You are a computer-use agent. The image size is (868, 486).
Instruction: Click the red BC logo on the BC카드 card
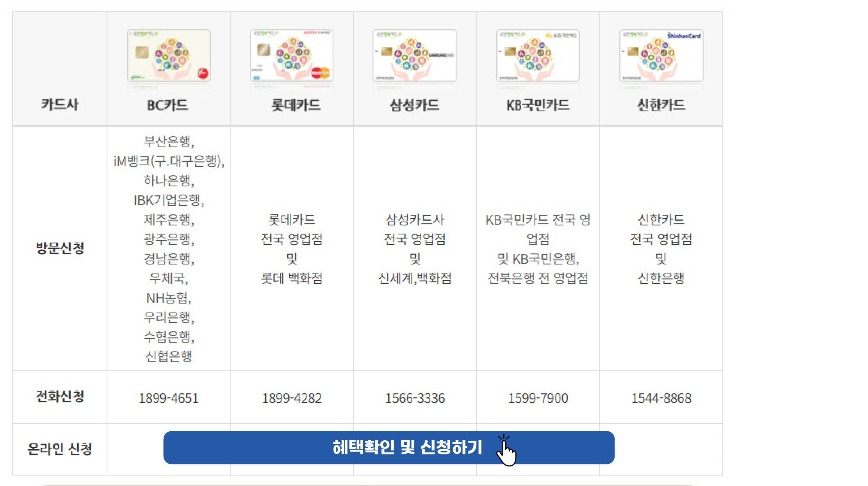(x=203, y=74)
